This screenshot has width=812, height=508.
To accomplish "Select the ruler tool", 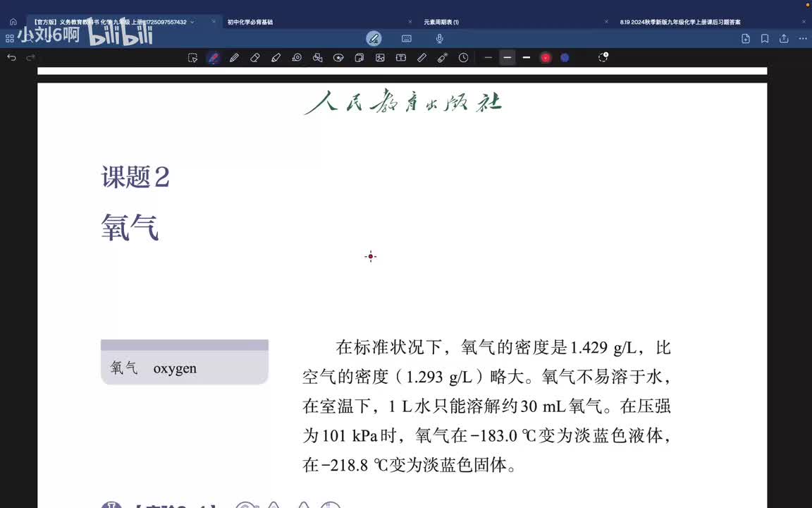I will tap(422, 58).
